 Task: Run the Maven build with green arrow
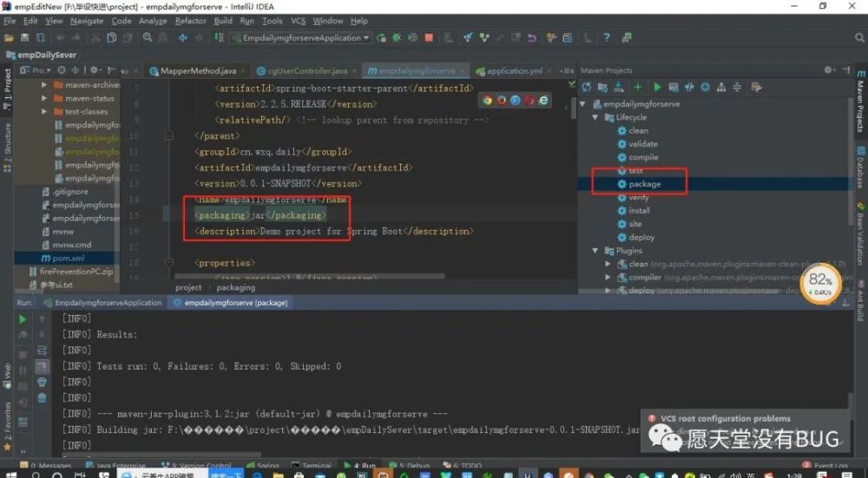(x=657, y=87)
